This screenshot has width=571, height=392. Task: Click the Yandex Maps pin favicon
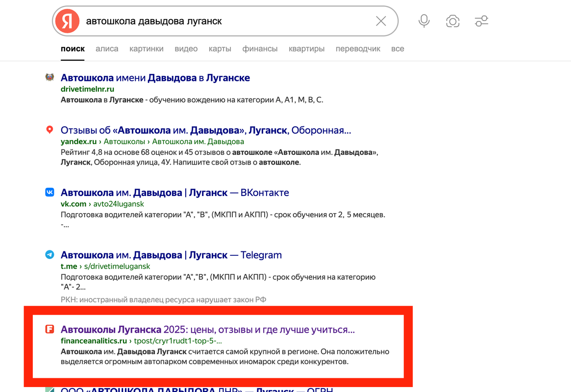tap(50, 129)
